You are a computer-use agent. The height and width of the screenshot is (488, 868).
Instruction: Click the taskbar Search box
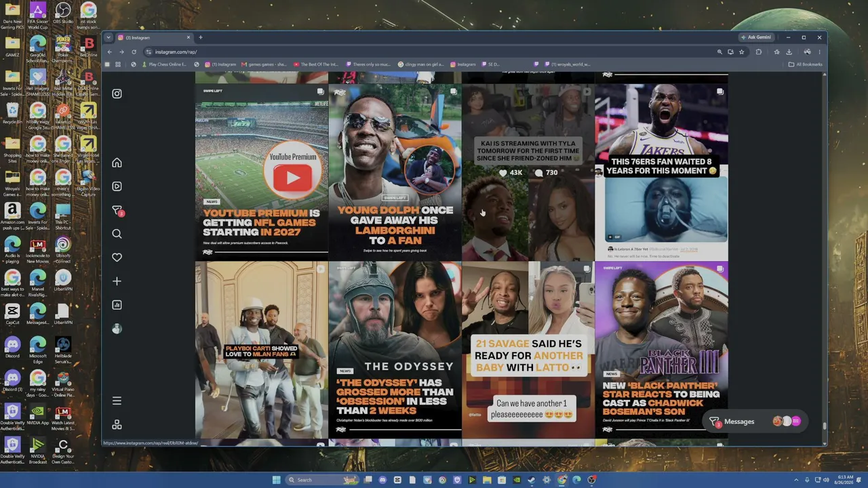point(322,480)
